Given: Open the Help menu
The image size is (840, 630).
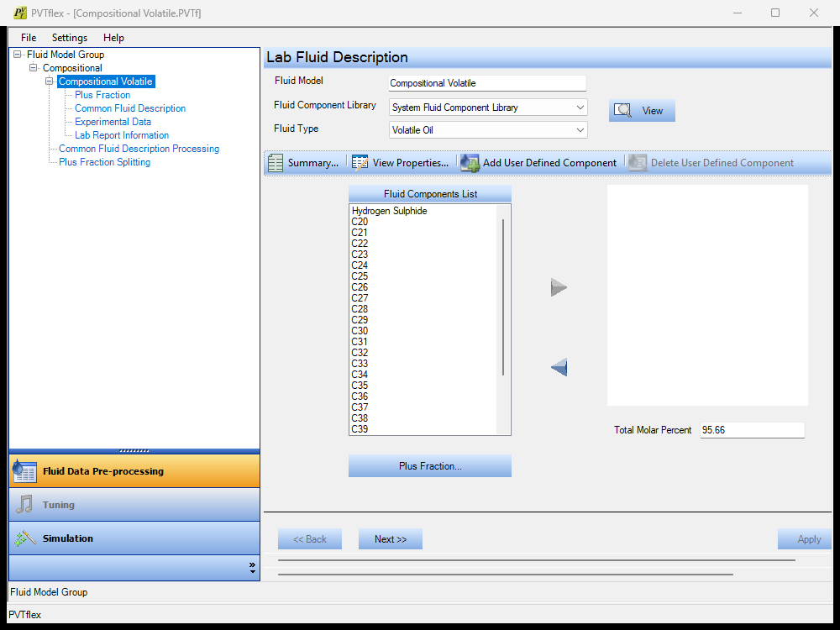Looking at the screenshot, I should pyautogui.click(x=113, y=38).
